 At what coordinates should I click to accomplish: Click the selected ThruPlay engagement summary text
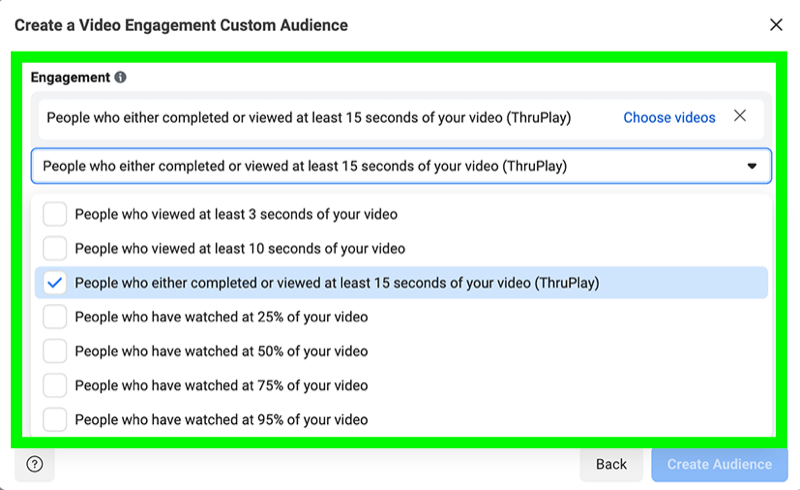[309, 117]
